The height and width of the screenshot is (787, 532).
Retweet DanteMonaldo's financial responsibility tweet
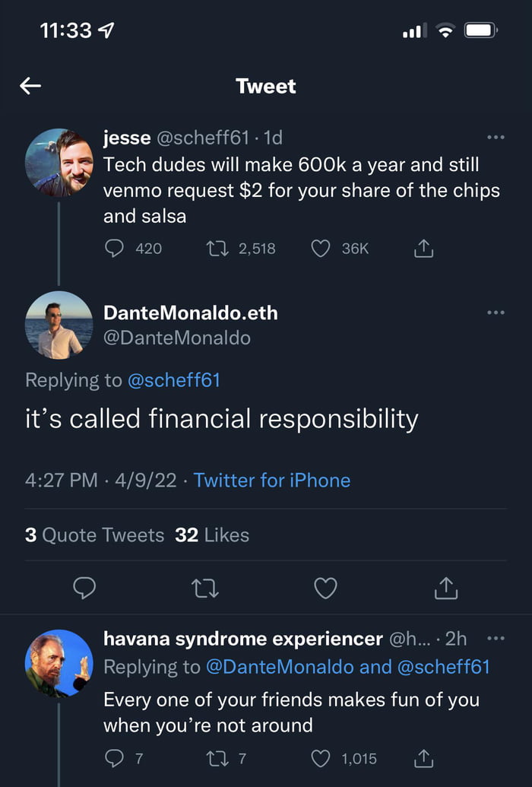(205, 587)
